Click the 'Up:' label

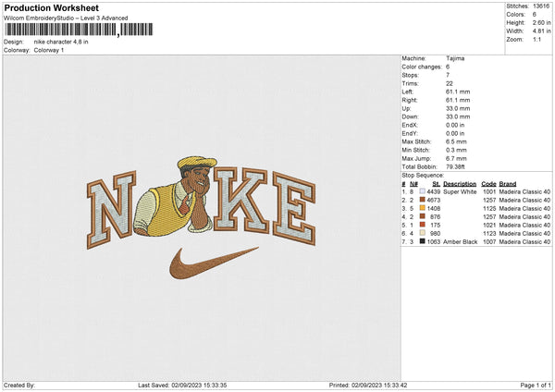(406, 108)
